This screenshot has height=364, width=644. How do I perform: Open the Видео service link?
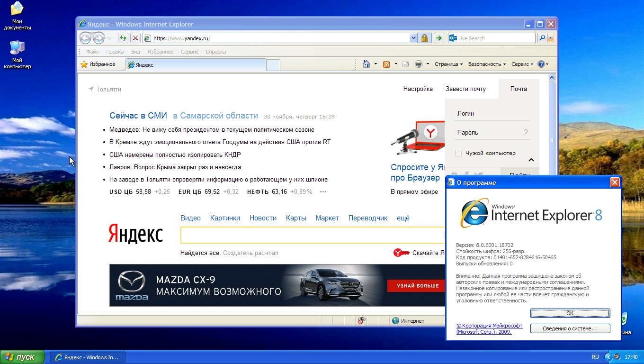point(190,218)
